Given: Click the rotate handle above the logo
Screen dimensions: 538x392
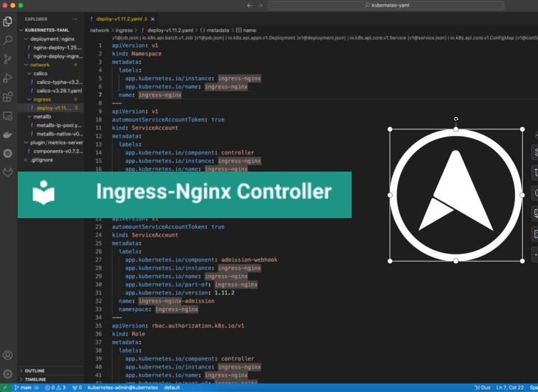Looking at the screenshot, I should tap(456, 119).
